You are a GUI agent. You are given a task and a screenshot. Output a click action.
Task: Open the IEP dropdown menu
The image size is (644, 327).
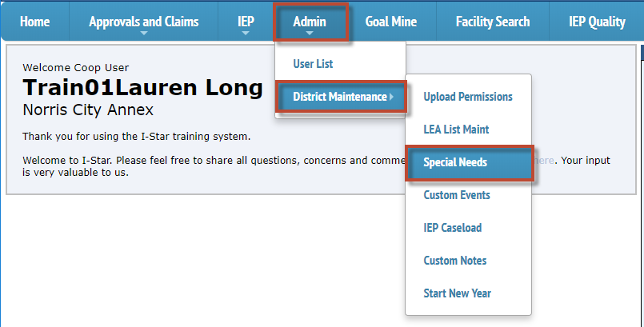click(x=246, y=22)
